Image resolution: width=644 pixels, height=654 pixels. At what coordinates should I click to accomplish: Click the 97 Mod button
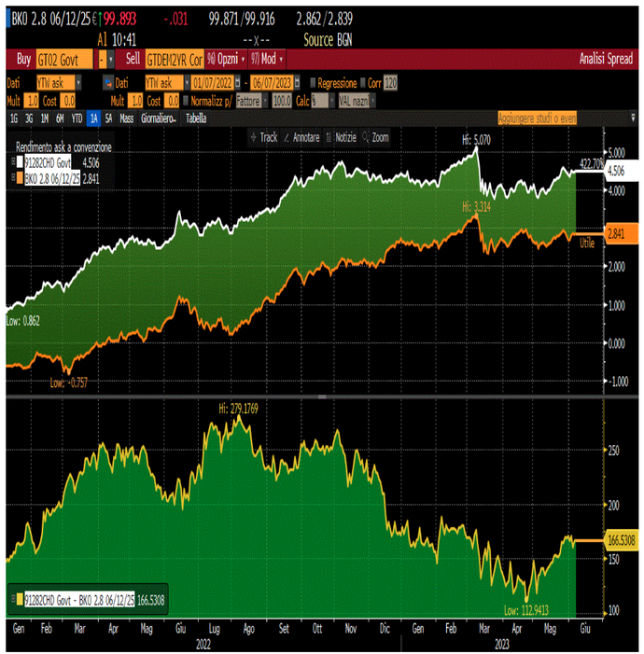(262, 57)
